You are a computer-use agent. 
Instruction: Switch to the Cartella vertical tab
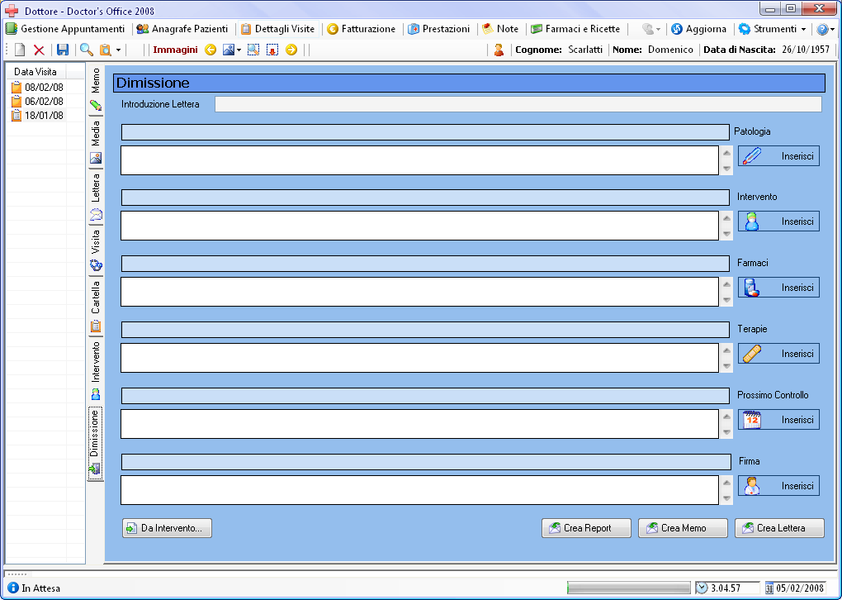96,306
